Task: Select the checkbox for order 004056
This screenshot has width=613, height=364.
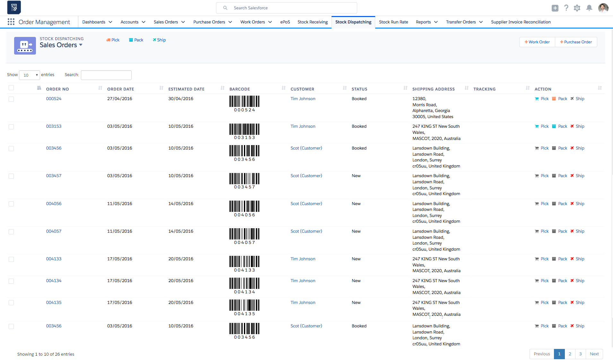Action: pyautogui.click(x=11, y=204)
